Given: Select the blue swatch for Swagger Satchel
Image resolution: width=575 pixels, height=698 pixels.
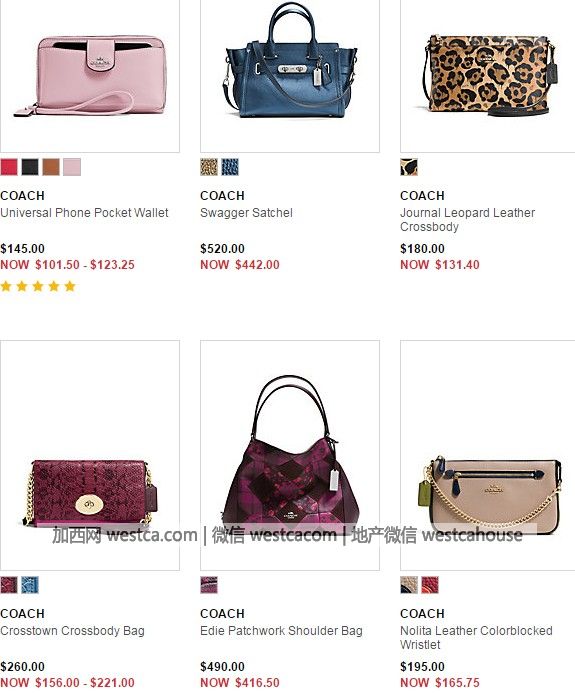Looking at the screenshot, I should (x=230, y=167).
